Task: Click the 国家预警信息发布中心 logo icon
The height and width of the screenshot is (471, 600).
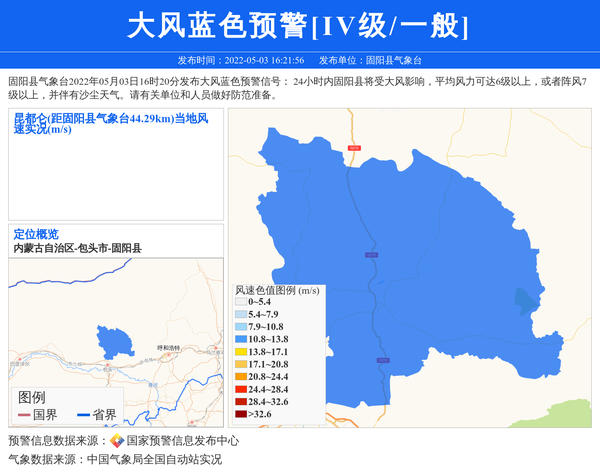Action: 117,441
